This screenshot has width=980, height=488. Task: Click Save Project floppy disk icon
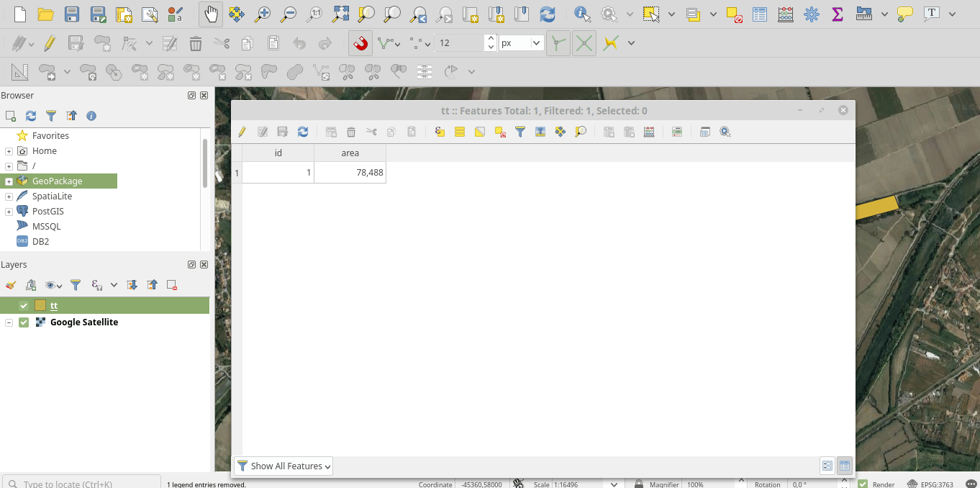(72, 14)
